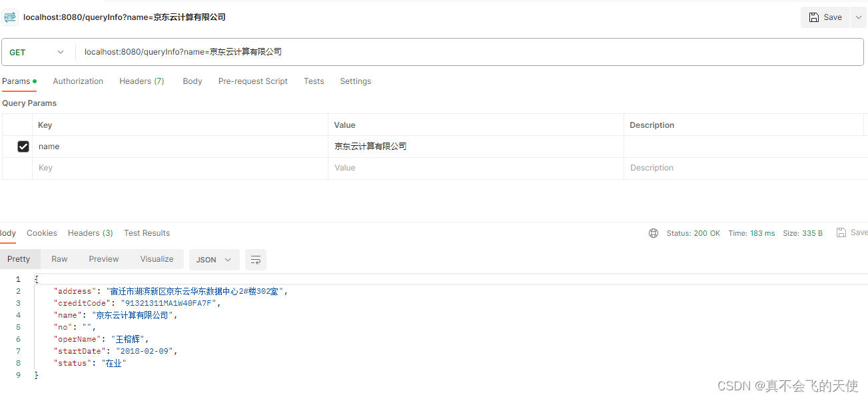The image size is (868, 399).
Task: Switch to the Authorization tab
Action: (x=78, y=81)
